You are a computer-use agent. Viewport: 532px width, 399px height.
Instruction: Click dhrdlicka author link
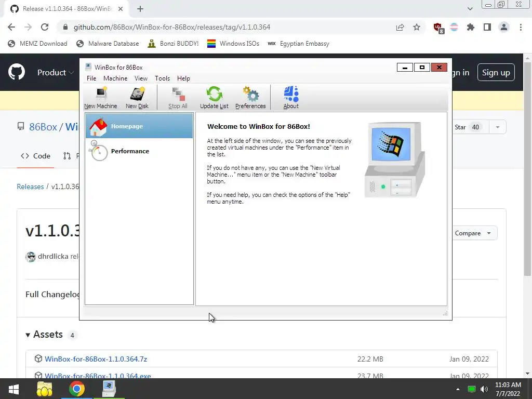tap(53, 256)
